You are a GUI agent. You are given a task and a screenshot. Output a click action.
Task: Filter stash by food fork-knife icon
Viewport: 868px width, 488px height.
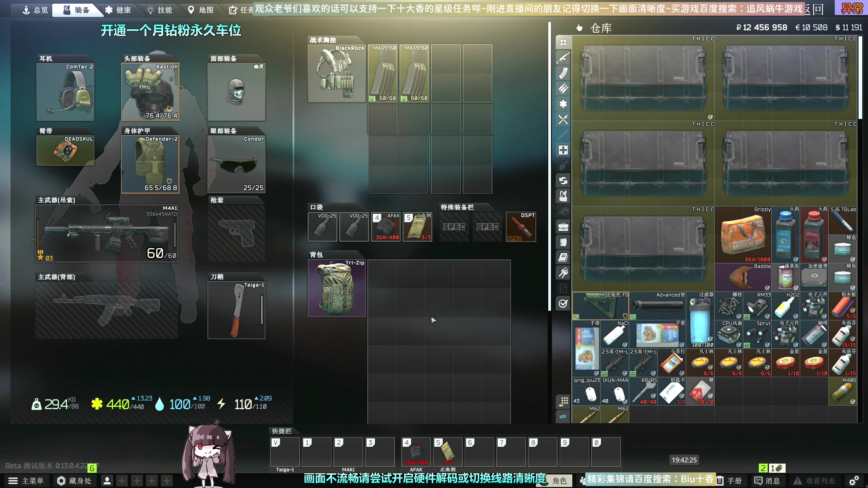(x=563, y=119)
